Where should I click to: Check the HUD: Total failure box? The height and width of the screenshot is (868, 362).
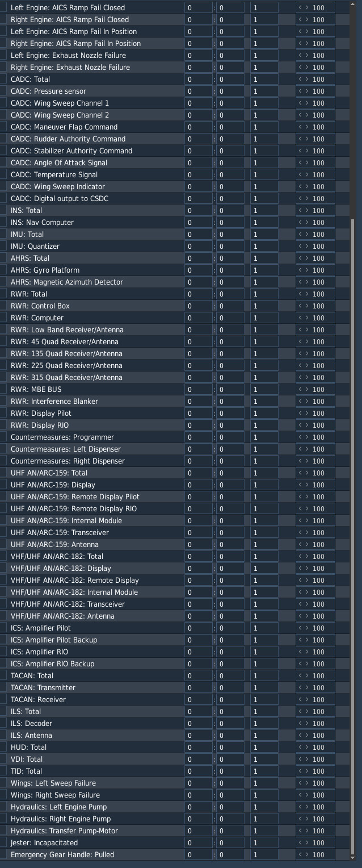pyautogui.click(x=3, y=747)
